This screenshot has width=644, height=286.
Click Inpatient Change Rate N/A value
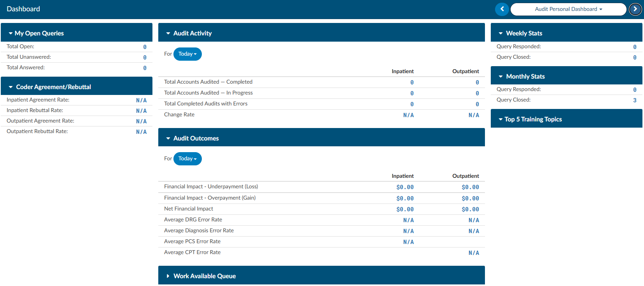[408, 115]
